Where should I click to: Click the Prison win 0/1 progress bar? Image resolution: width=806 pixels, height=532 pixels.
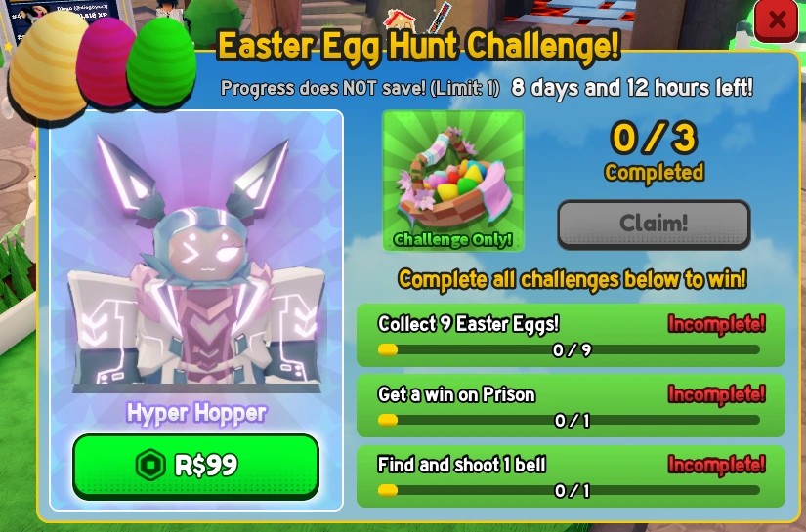click(569, 421)
